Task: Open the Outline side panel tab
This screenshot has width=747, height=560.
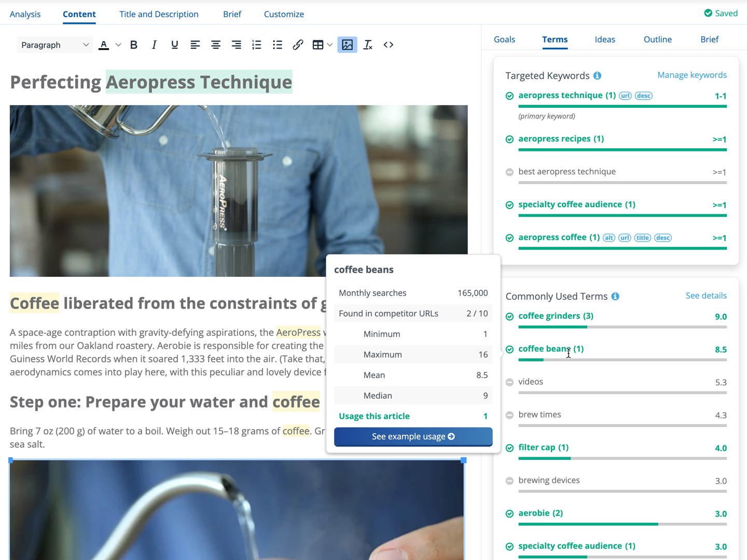Action: coord(658,39)
